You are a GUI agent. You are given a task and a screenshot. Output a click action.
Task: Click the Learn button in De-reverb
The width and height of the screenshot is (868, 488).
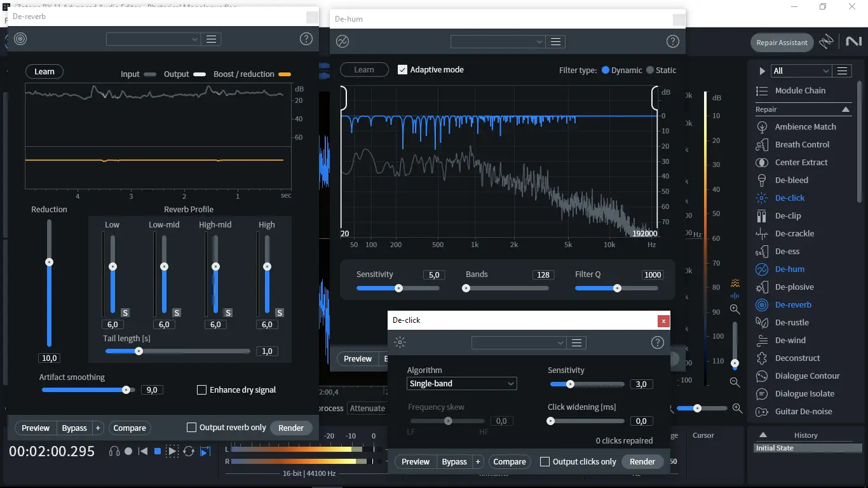click(x=44, y=71)
